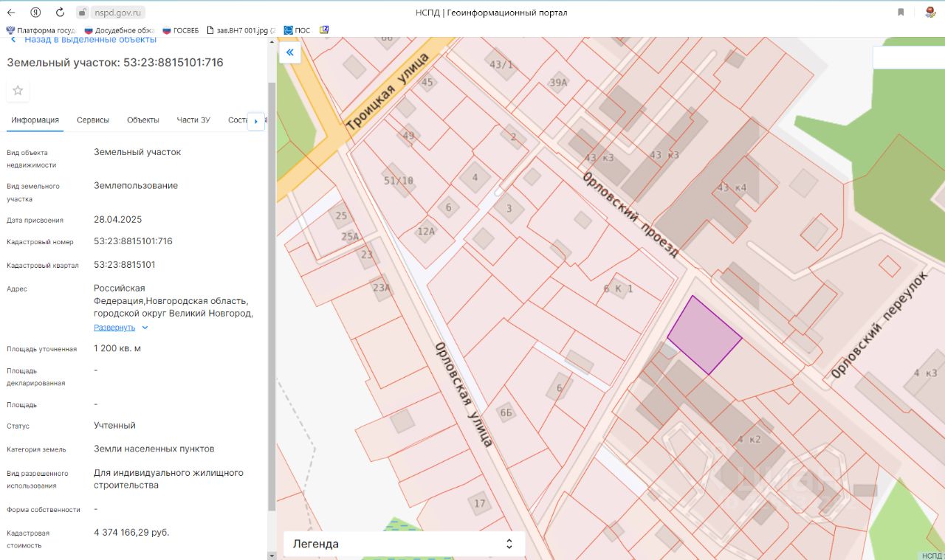
Task: Add the land plot to favorites with the star
Action: (x=18, y=91)
